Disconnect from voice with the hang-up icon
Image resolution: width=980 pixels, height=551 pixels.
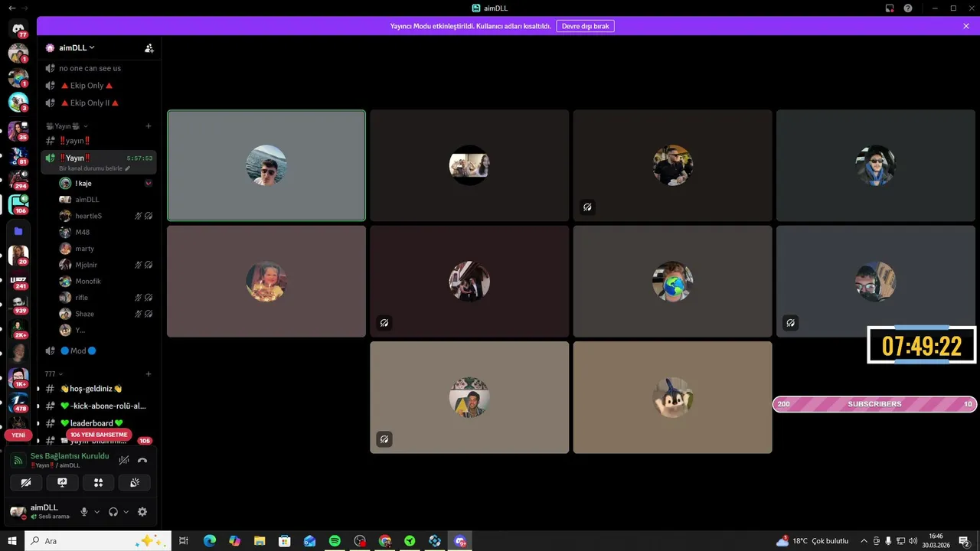click(x=142, y=460)
